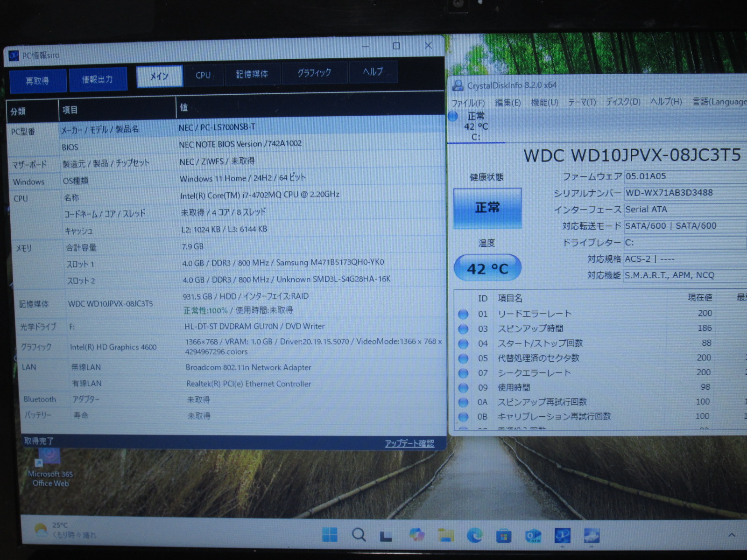The image size is (747, 560).
Task: Click the status icon for 0B キャリブレーション再試行回数
Action: click(x=463, y=417)
